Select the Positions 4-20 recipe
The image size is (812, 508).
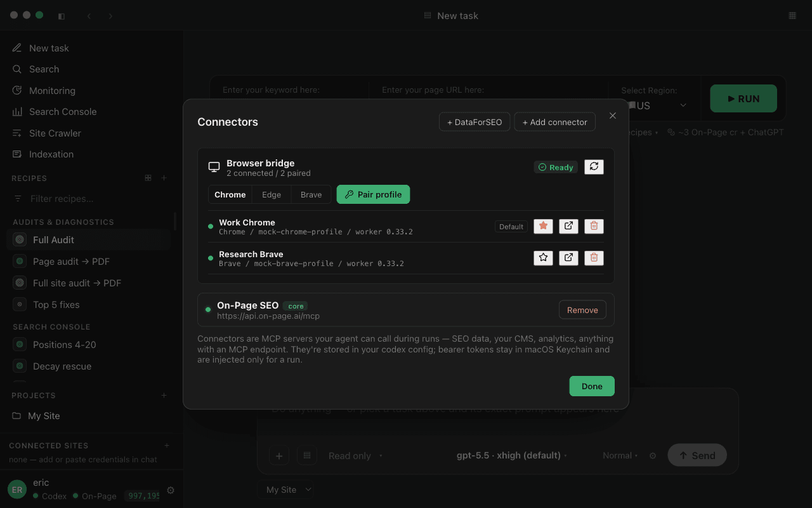click(89, 345)
